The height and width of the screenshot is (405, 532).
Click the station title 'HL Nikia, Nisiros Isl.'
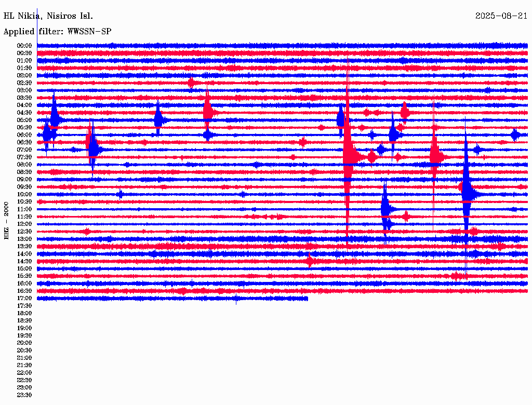48,16
